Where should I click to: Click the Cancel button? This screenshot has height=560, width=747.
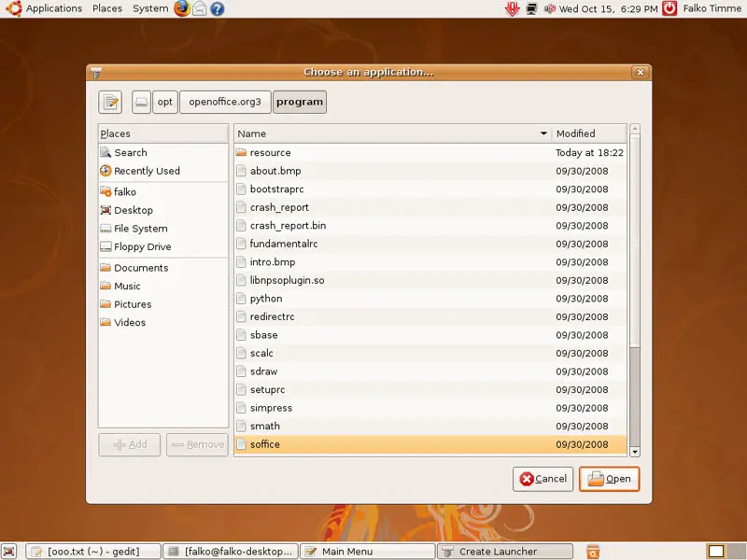click(x=543, y=479)
